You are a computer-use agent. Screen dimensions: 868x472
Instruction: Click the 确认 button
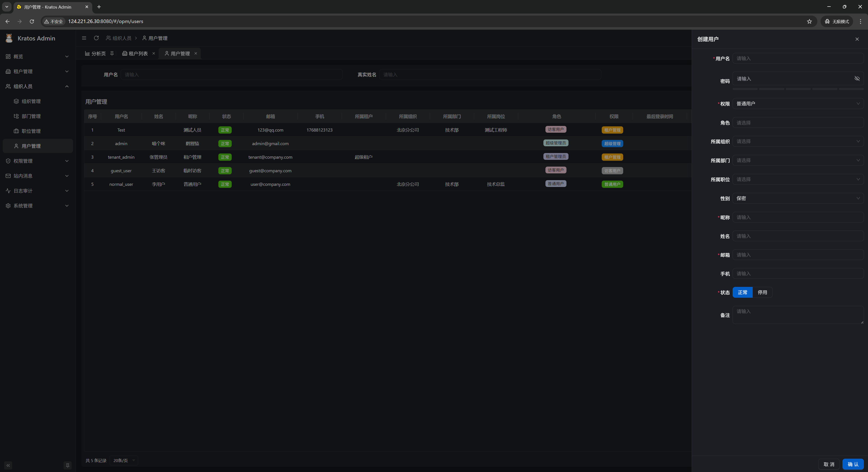(853, 464)
